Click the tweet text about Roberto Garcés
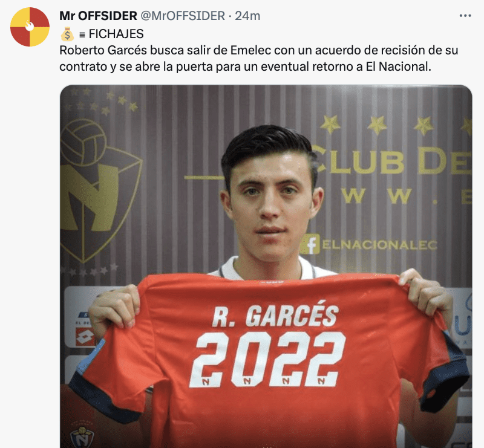This screenshot has height=448, width=484. coord(259,58)
